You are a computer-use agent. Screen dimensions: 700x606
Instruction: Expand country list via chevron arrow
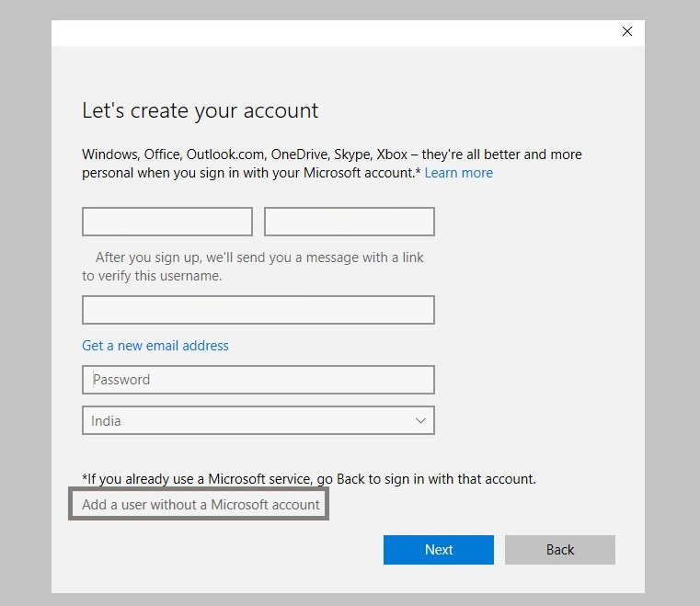pyautogui.click(x=420, y=420)
